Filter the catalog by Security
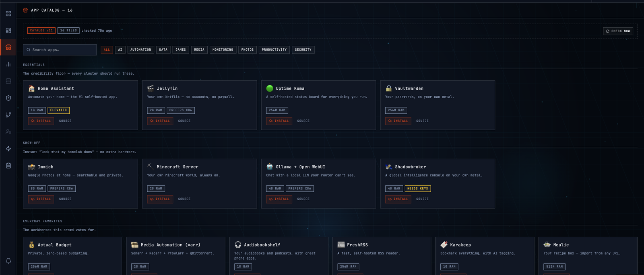 (x=303, y=50)
